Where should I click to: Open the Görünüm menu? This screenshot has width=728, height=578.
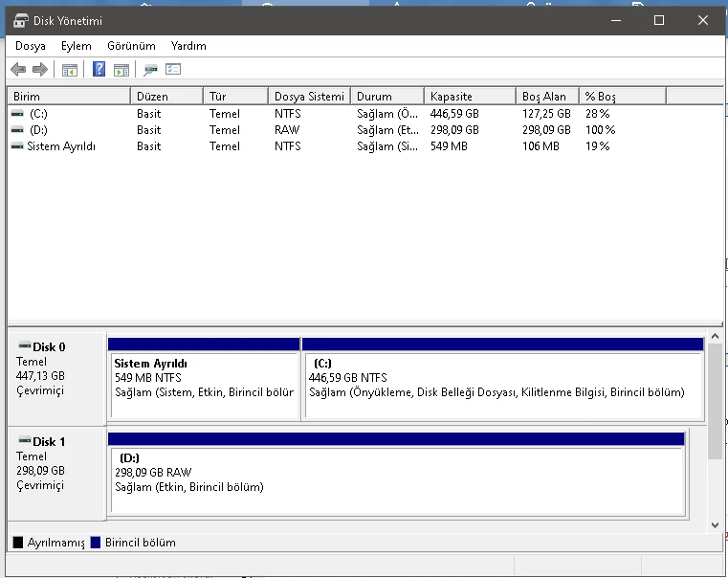coord(131,46)
